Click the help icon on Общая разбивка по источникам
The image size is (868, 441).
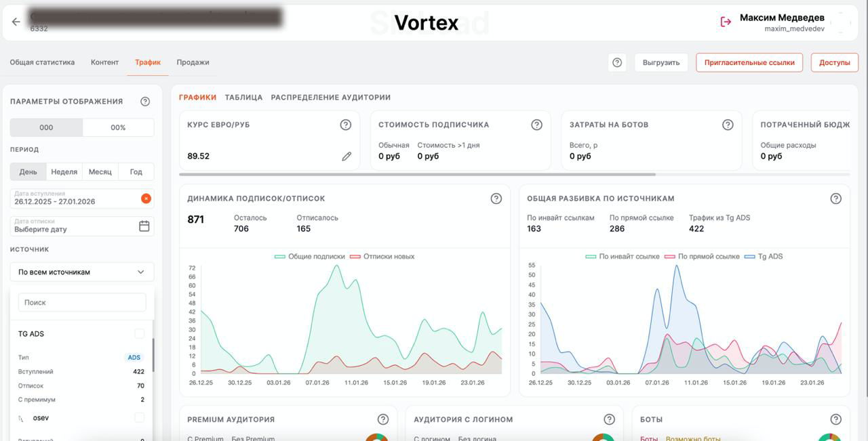pos(836,198)
